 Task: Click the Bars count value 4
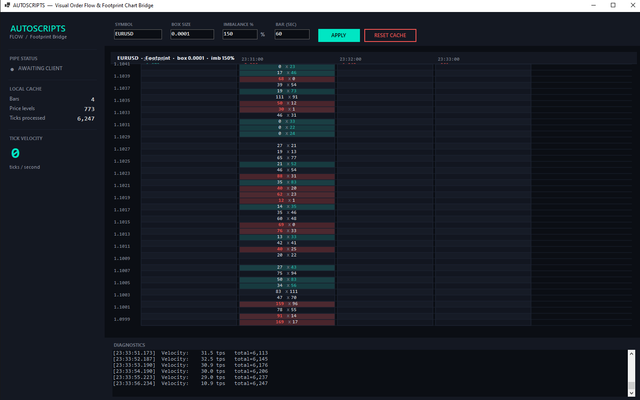(93, 99)
